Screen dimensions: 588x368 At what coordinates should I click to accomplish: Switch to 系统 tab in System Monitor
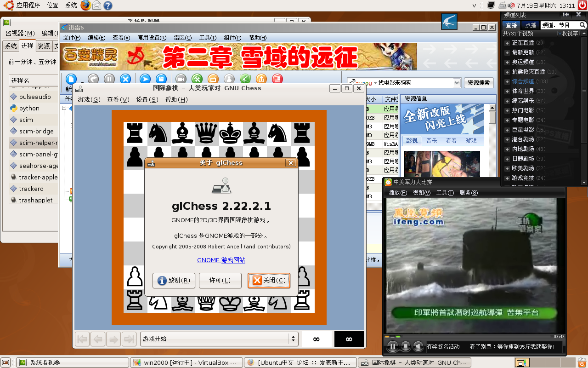pyautogui.click(x=11, y=46)
